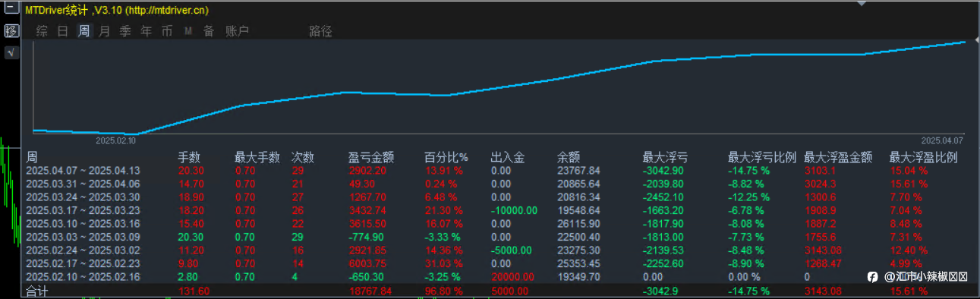Click balance value 19349.70

click(x=578, y=277)
